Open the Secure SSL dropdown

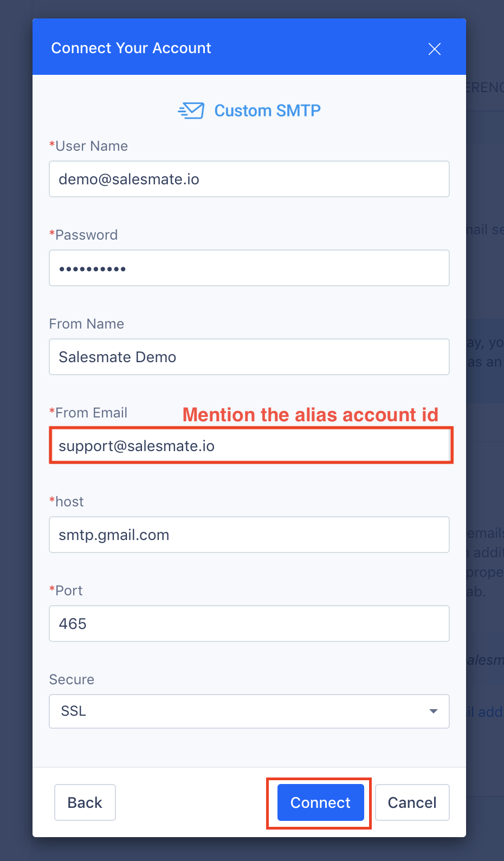(x=249, y=711)
